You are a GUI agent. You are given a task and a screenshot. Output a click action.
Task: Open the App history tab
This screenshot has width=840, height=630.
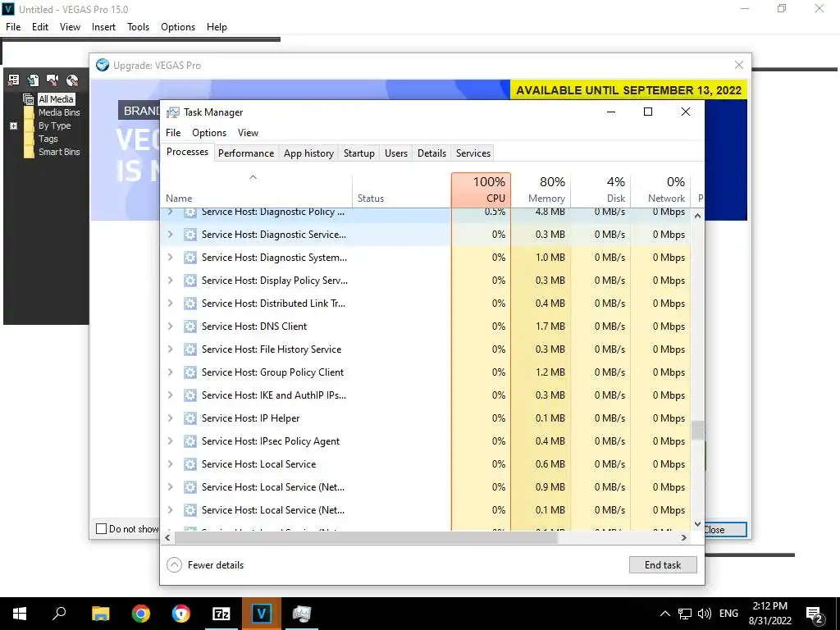click(308, 153)
